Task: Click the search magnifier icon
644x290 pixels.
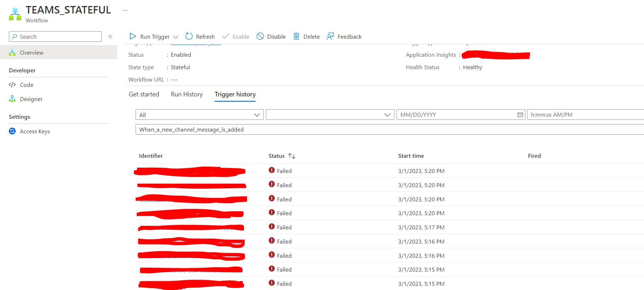Action: [x=15, y=37]
